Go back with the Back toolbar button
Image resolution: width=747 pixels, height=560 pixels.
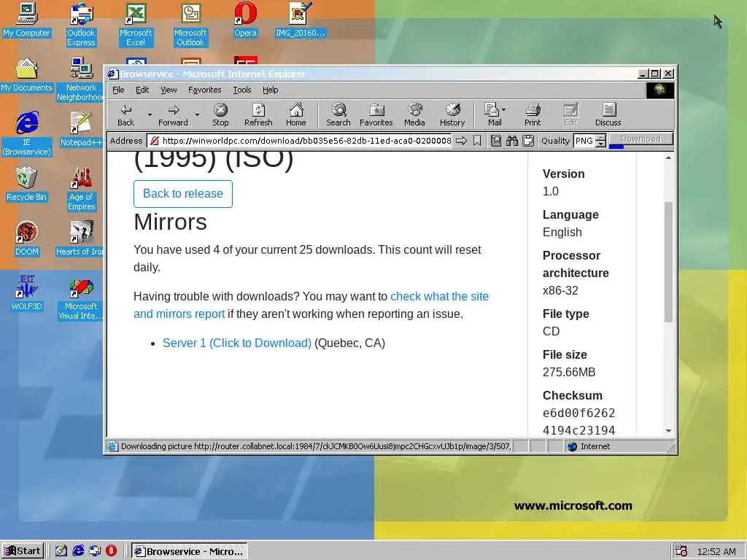coord(125,114)
